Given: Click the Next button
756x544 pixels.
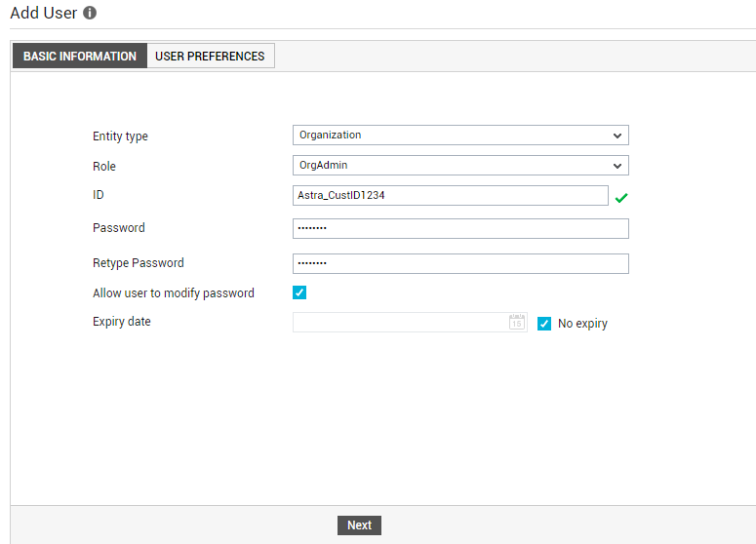Looking at the screenshot, I should coord(359,525).
